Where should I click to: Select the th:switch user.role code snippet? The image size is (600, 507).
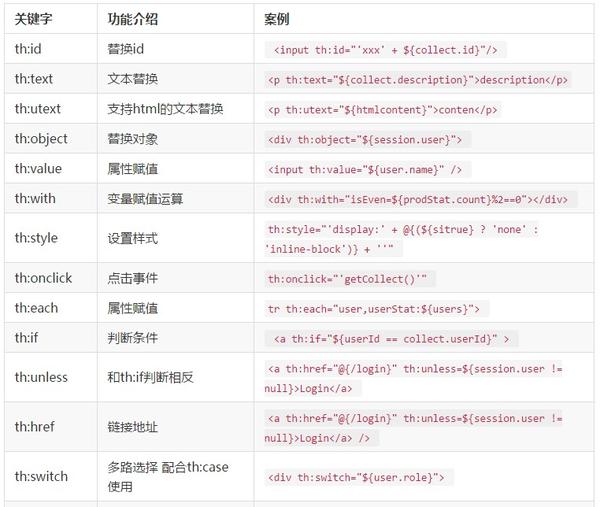(x=359, y=477)
